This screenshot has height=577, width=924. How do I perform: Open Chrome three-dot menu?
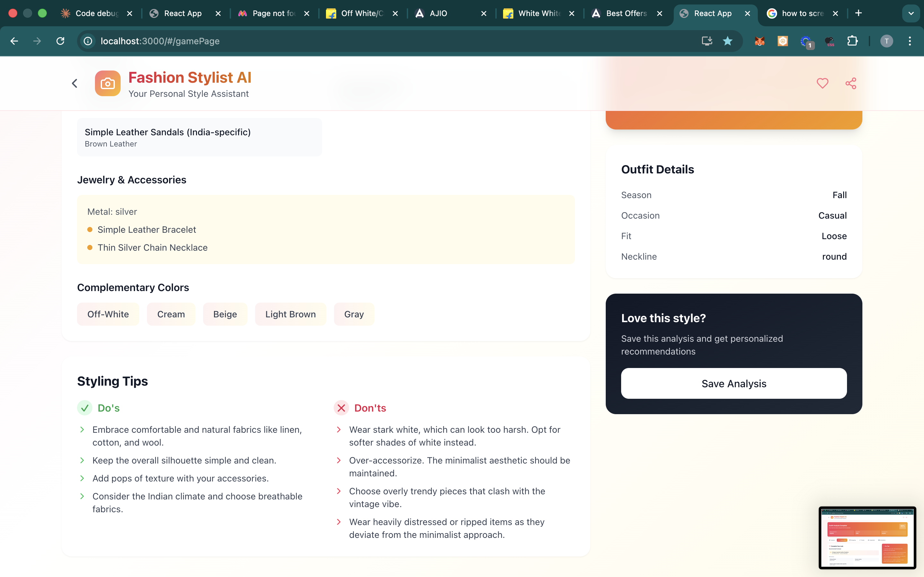point(910,41)
